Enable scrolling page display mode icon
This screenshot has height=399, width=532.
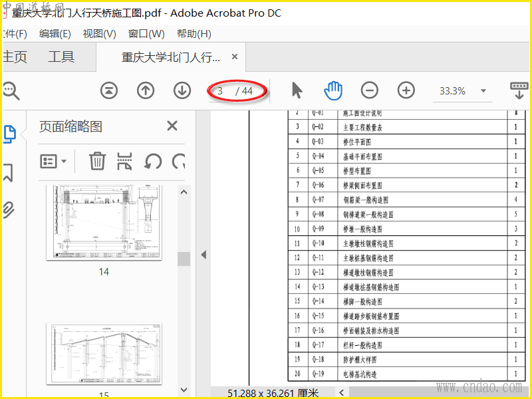[519, 90]
